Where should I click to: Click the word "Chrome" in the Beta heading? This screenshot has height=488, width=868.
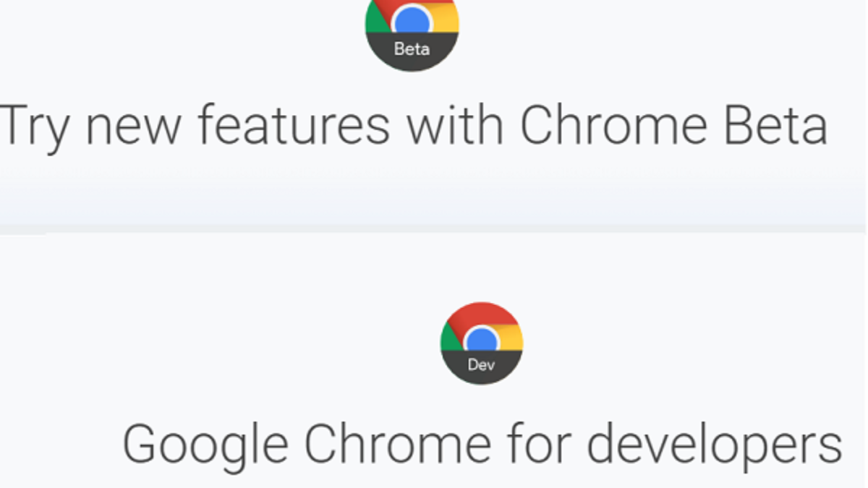point(613,125)
